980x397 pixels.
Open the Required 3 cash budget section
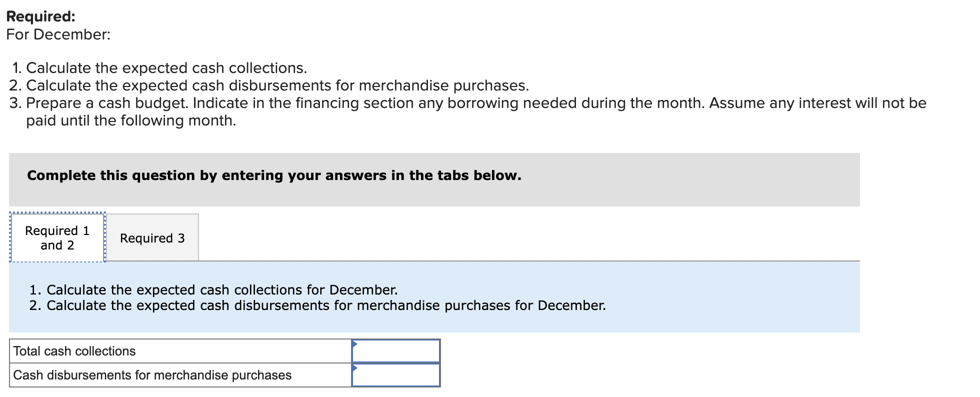tap(152, 238)
